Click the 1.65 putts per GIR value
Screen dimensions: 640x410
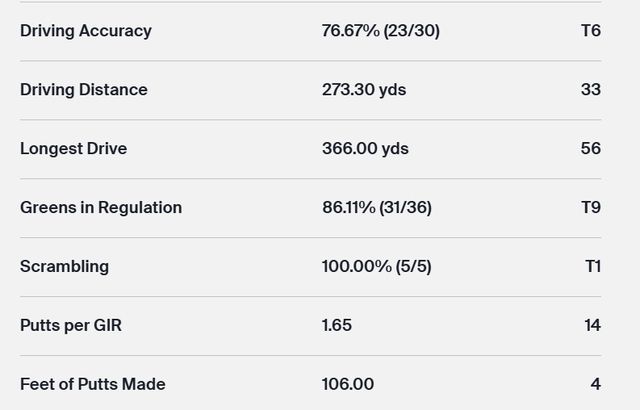pos(337,326)
